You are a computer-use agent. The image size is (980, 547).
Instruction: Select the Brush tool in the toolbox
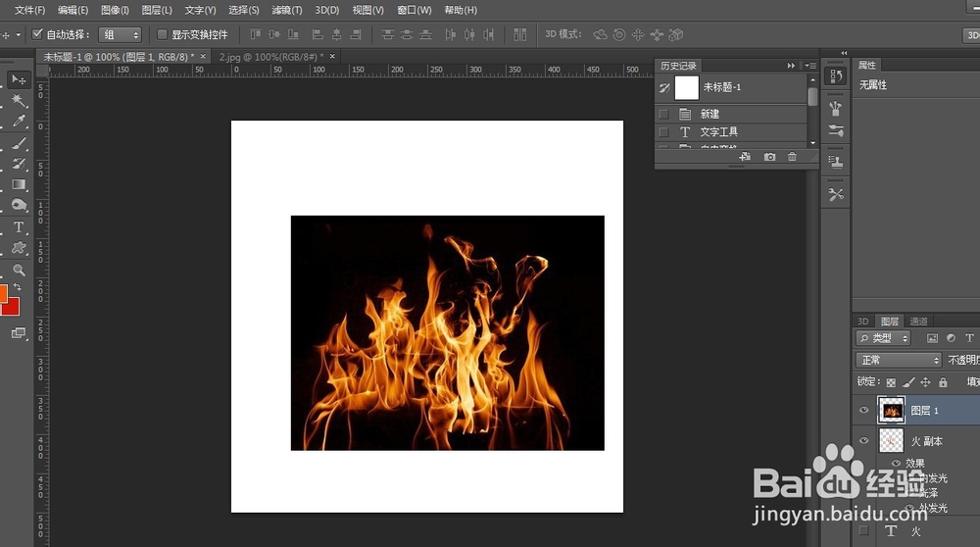(x=19, y=144)
